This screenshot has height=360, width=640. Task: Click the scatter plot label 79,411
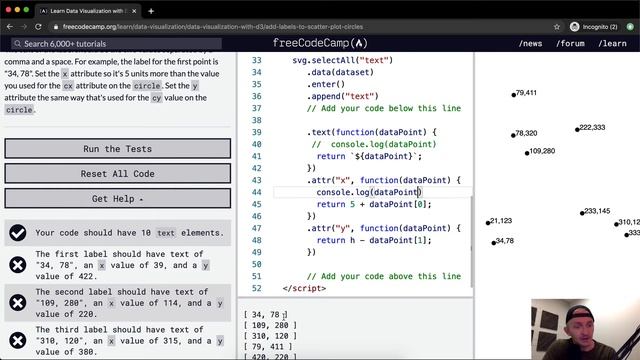(x=526, y=93)
